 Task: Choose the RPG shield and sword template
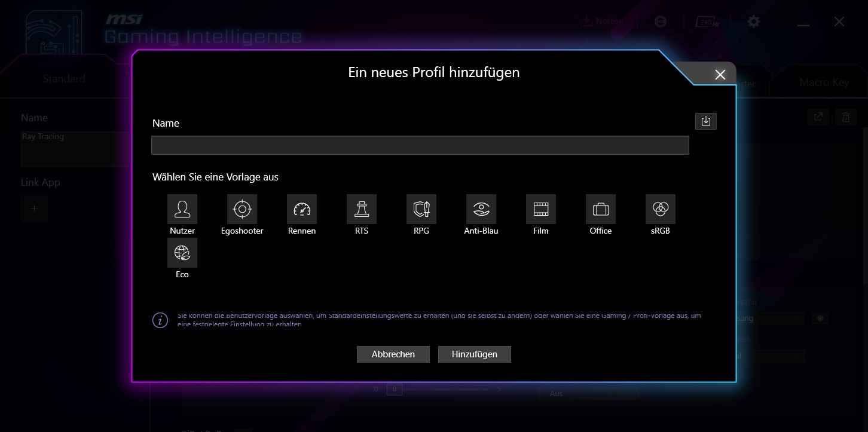coord(421,209)
